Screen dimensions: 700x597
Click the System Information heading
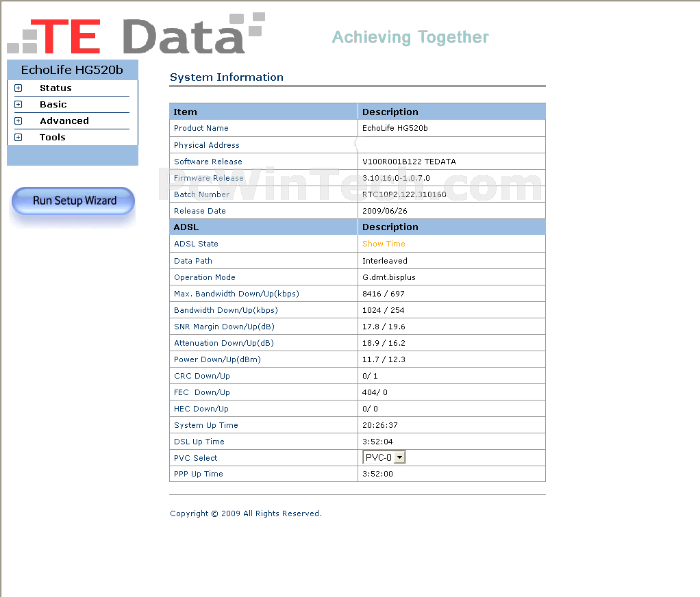[227, 77]
